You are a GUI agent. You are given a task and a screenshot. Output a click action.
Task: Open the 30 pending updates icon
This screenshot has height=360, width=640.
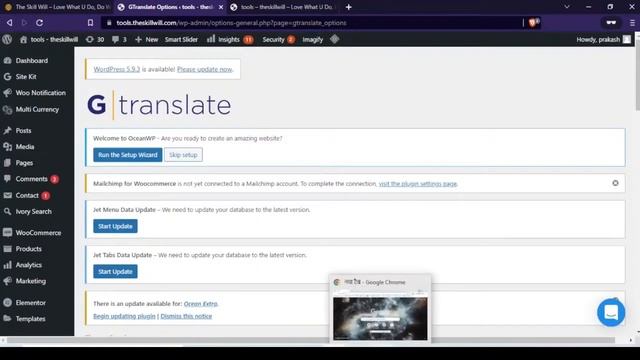pos(95,40)
